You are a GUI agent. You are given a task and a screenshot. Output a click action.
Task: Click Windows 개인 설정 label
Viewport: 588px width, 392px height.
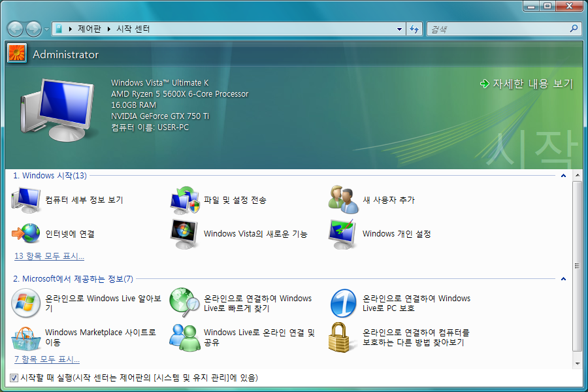point(397,234)
